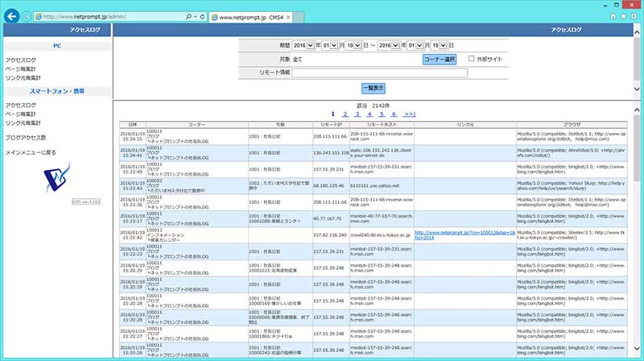This screenshot has width=644, height=361.
Task: Open smartphone ページ毎集計 sidebar link
Action: (x=21, y=114)
